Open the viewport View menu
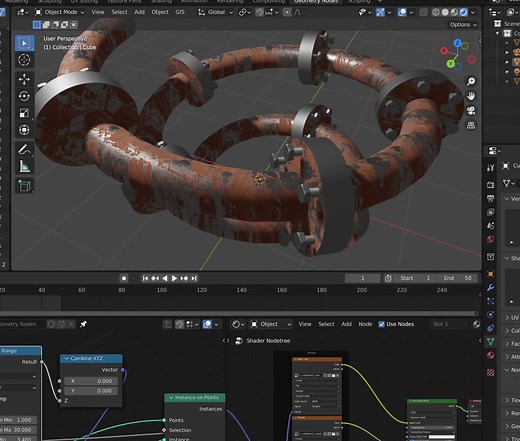Viewport: 520px width, 441px height. (x=98, y=12)
